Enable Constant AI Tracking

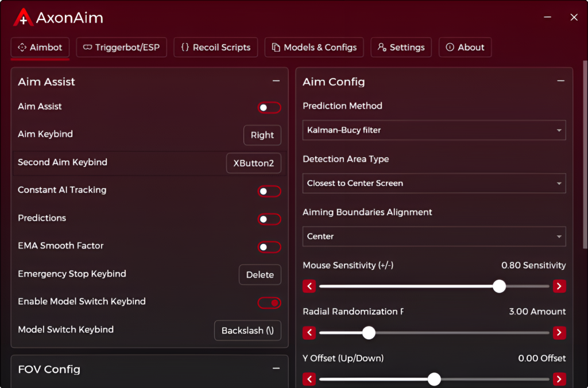269,191
